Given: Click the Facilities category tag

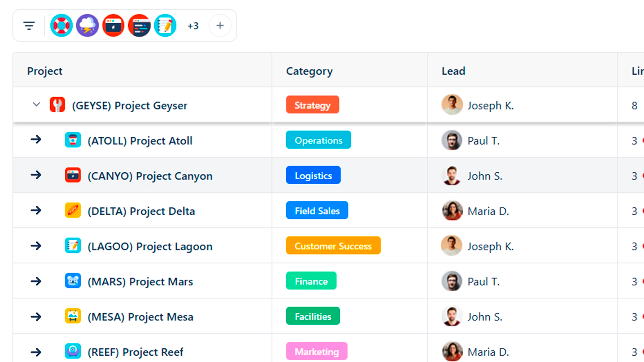Looking at the screenshot, I should 313,316.
